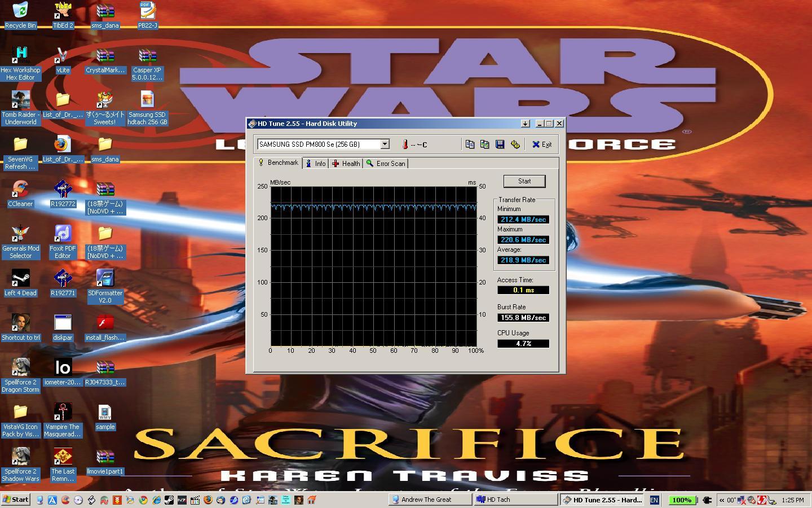The height and width of the screenshot is (508, 812).
Task: Switch to the Error Scan tab
Action: [386, 164]
